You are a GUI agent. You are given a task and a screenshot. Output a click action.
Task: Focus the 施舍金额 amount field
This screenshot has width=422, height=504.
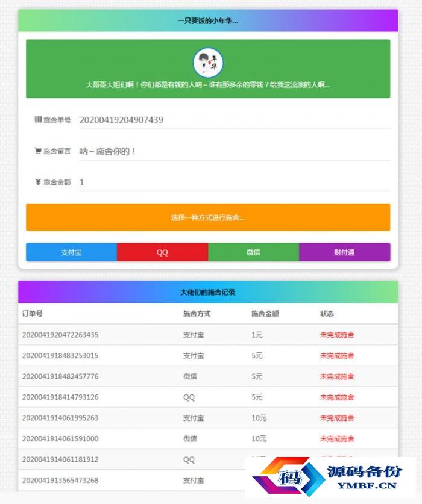tap(235, 182)
